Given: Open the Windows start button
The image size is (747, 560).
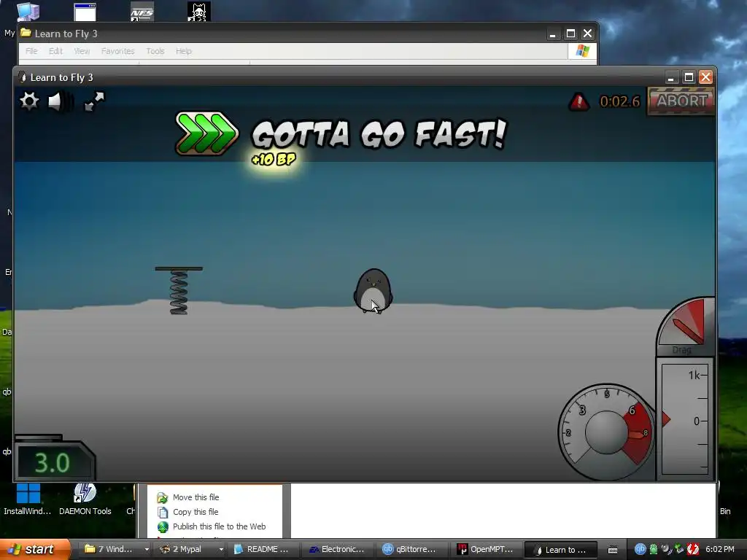Looking at the screenshot, I should point(34,549).
